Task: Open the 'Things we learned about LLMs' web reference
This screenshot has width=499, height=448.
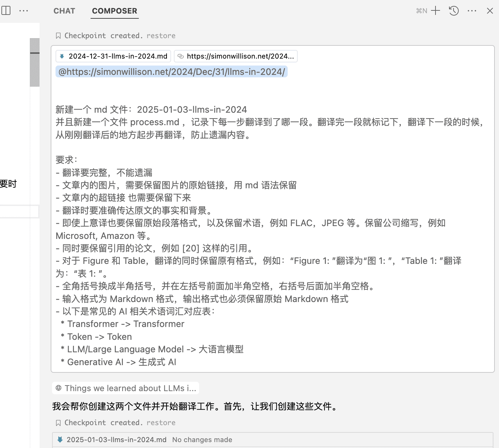Action: (x=126, y=388)
